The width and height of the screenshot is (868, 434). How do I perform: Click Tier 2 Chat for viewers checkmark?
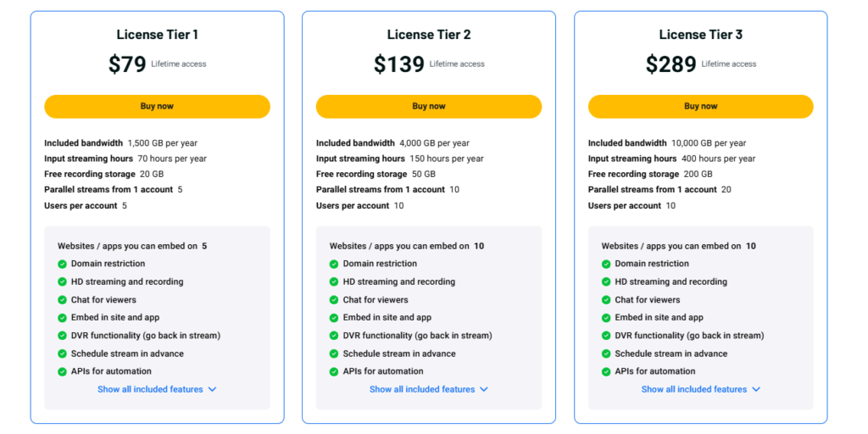coord(334,300)
